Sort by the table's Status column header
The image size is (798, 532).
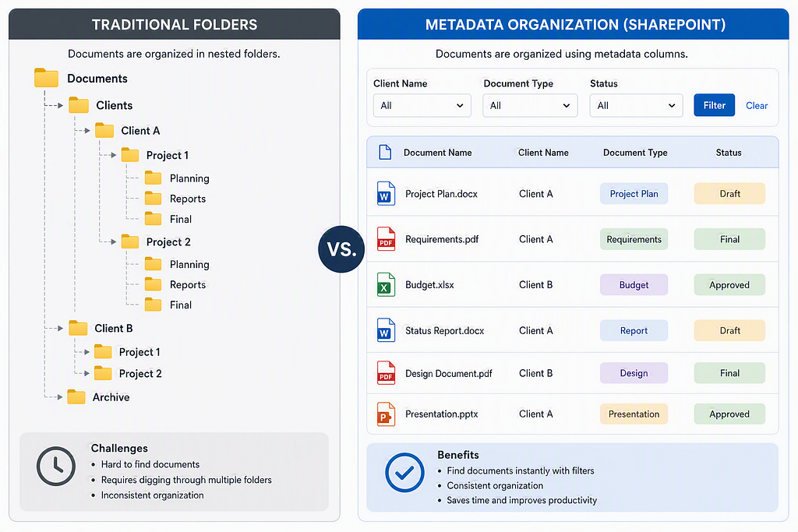729,153
